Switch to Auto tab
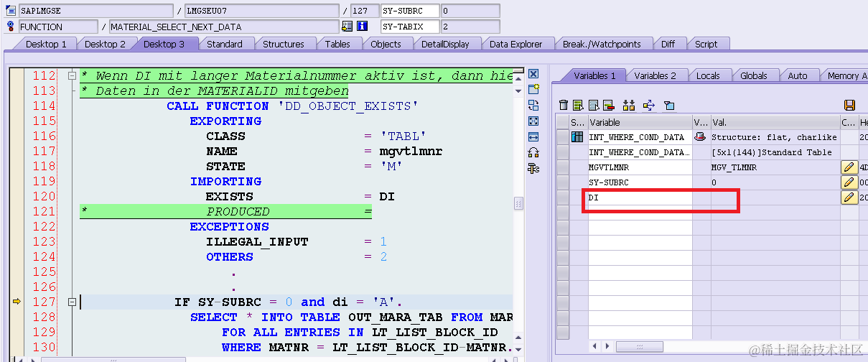Screen dimensions: 868x362 pyautogui.click(x=797, y=76)
